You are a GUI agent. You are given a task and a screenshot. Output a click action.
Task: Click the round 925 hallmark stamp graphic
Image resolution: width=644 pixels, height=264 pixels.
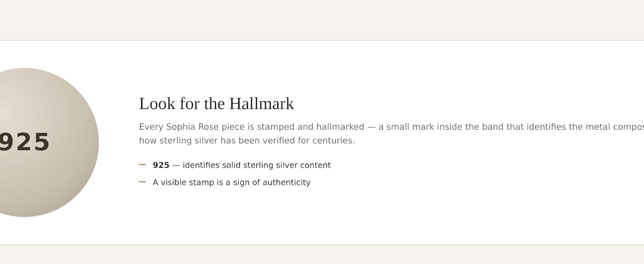pyautogui.click(x=25, y=142)
